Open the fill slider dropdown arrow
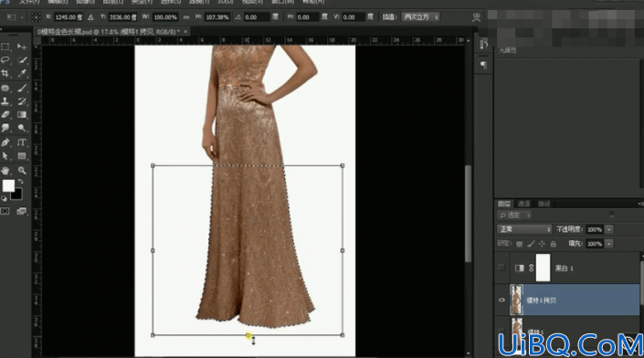 (609, 244)
